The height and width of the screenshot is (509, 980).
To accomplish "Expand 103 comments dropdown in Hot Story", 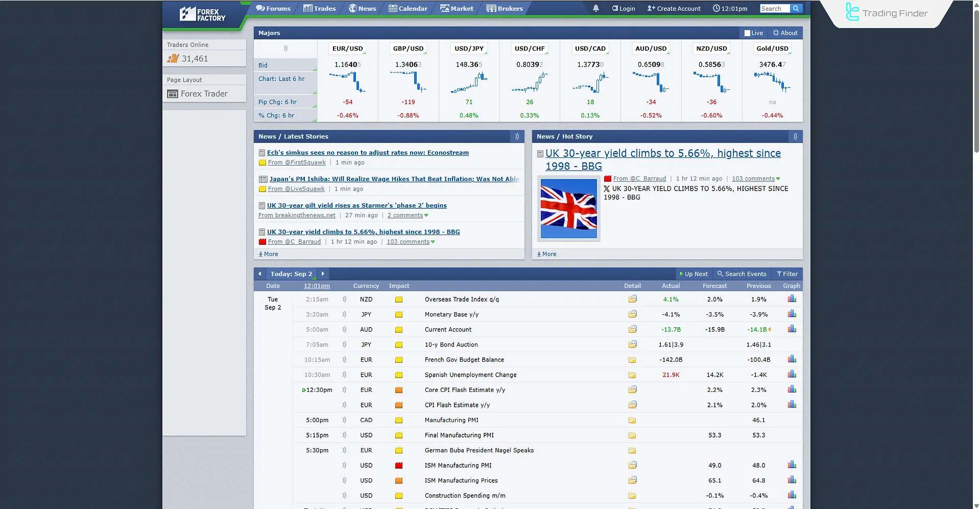I will tap(778, 179).
